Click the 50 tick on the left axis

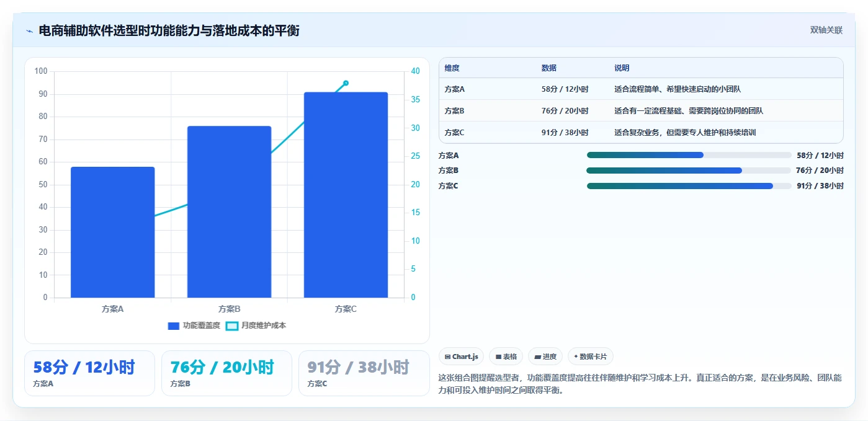point(43,185)
